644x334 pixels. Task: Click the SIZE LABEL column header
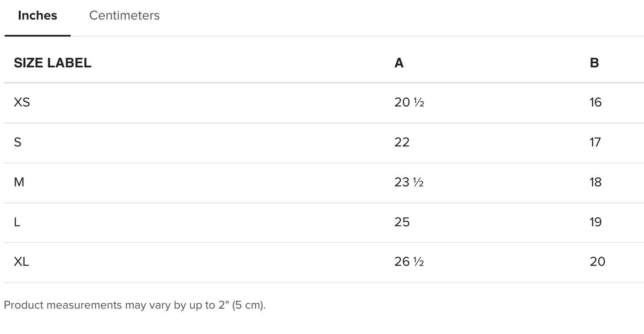pyautogui.click(x=53, y=63)
